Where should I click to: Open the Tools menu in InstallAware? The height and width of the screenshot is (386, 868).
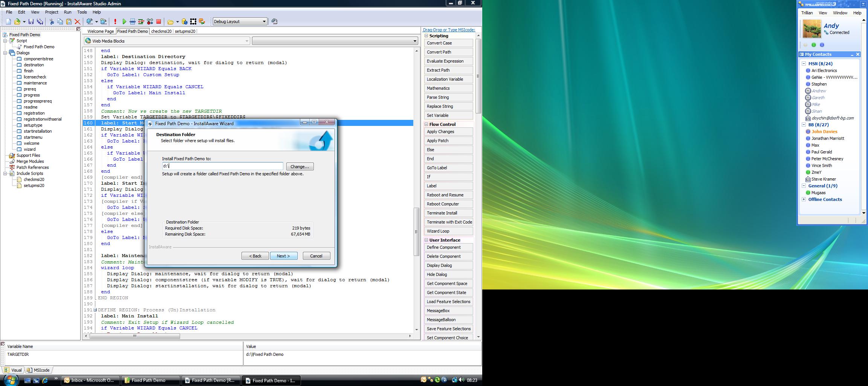click(x=82, y=12)
